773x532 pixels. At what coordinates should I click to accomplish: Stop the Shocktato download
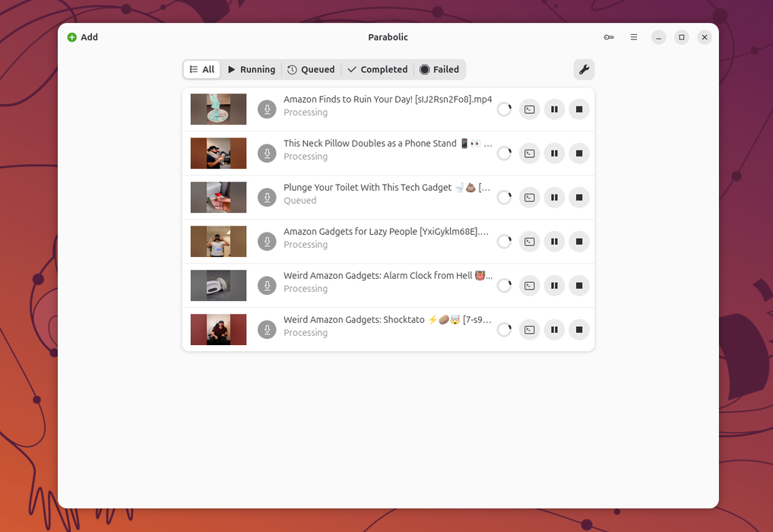(579, 330)
